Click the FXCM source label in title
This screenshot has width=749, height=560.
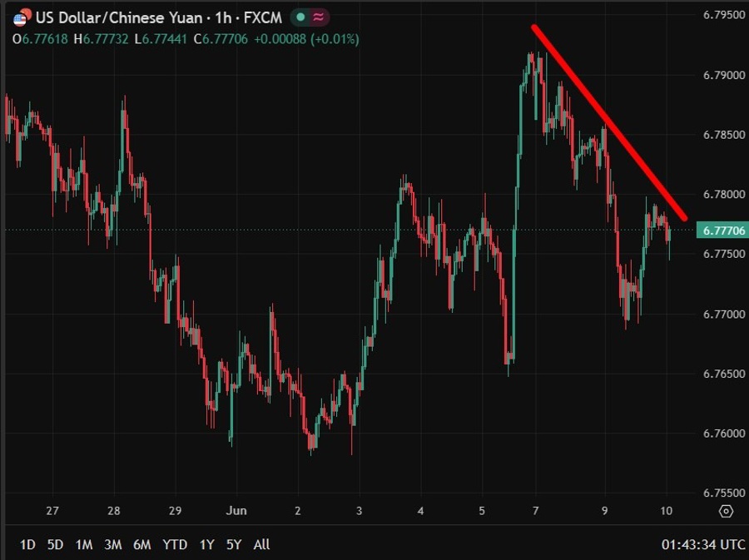[x=263, y=17]
